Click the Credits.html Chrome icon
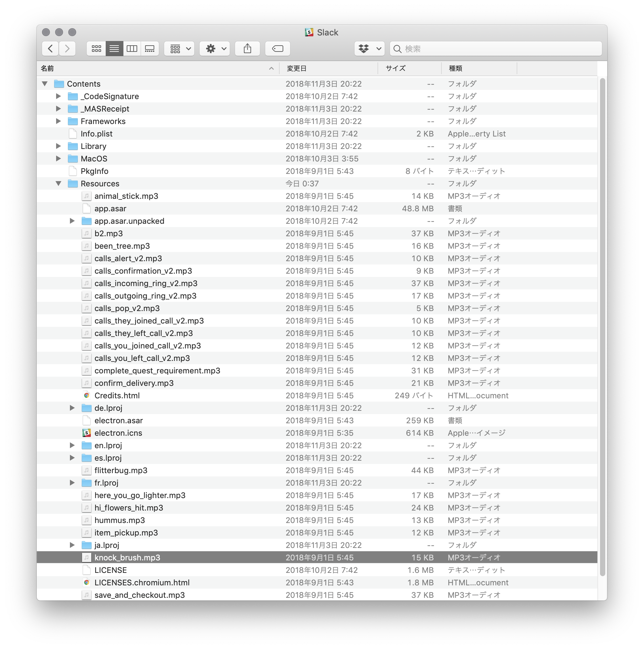 [x=86, y=395]
